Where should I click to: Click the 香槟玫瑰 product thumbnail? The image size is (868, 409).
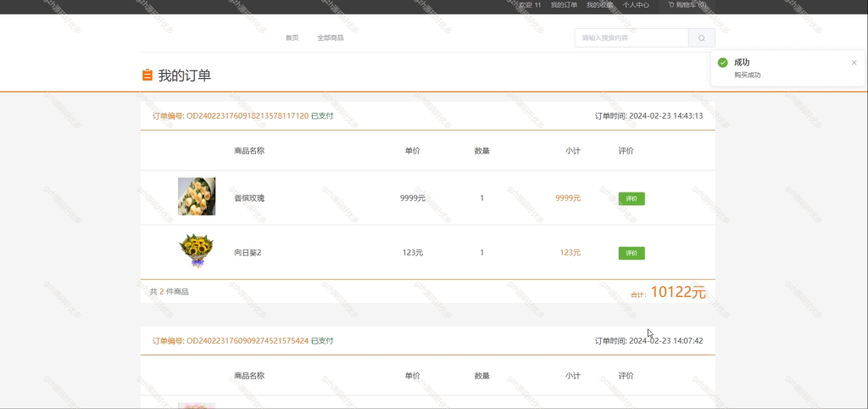tap(197, 196)
